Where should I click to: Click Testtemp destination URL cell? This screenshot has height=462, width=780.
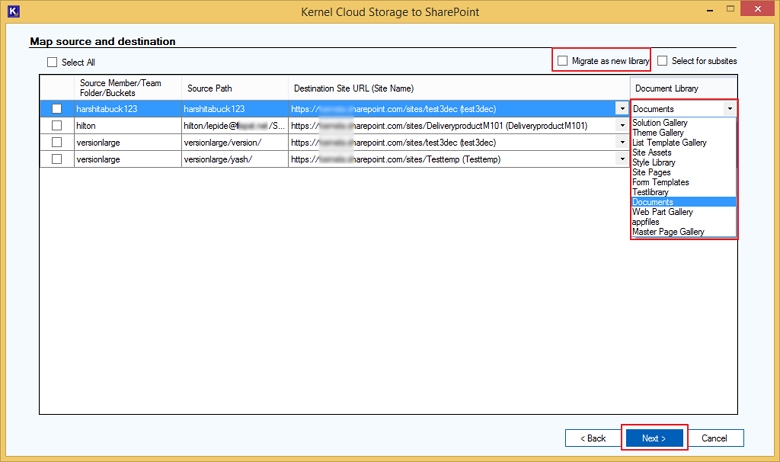[453, 159]
